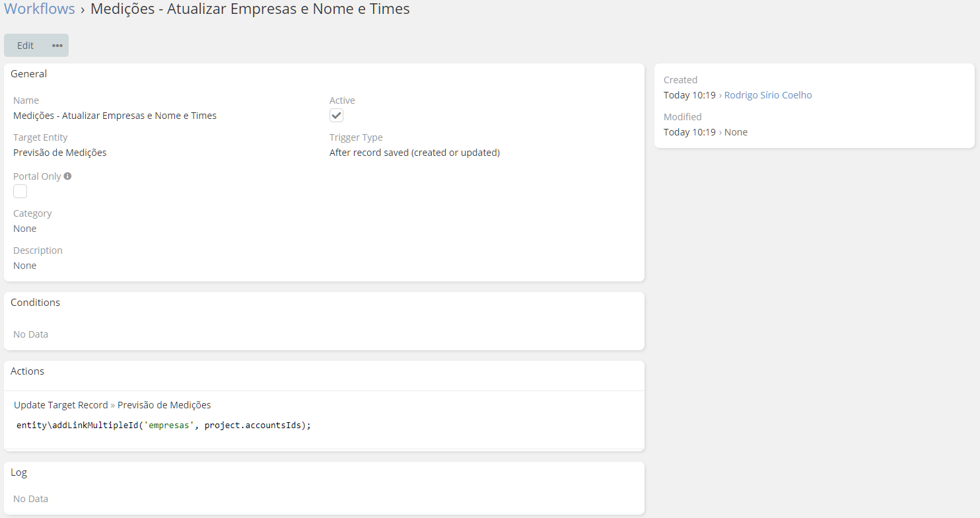The width and height of the screenshot is (980, 518).
Task: Open the three-dots more actions menu
Action: 57,46
